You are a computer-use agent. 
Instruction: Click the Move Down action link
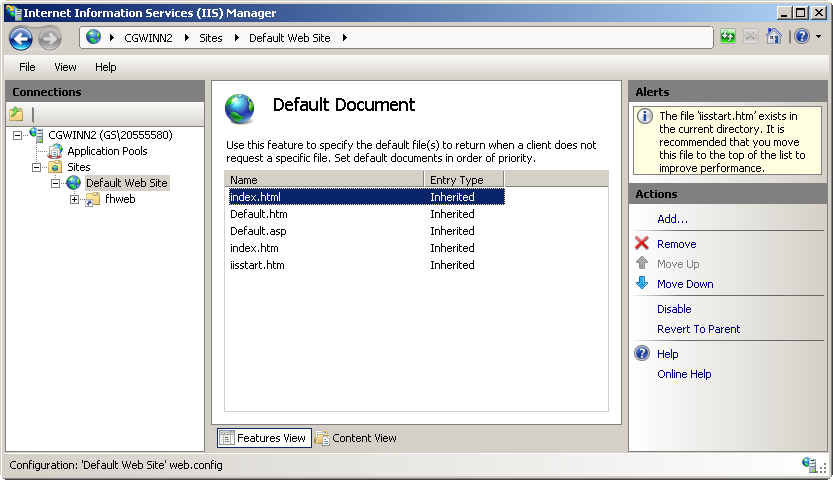pyautogui.click(x=685, y=284)
